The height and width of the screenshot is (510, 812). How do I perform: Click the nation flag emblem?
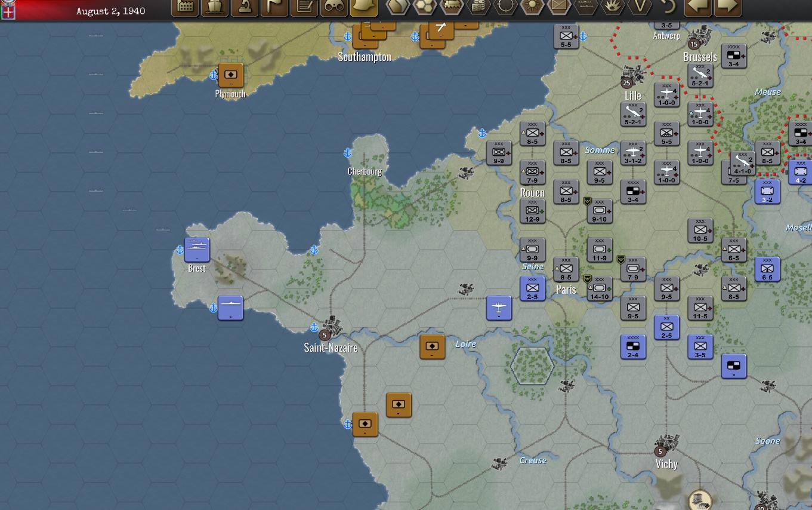click(8, 10)
